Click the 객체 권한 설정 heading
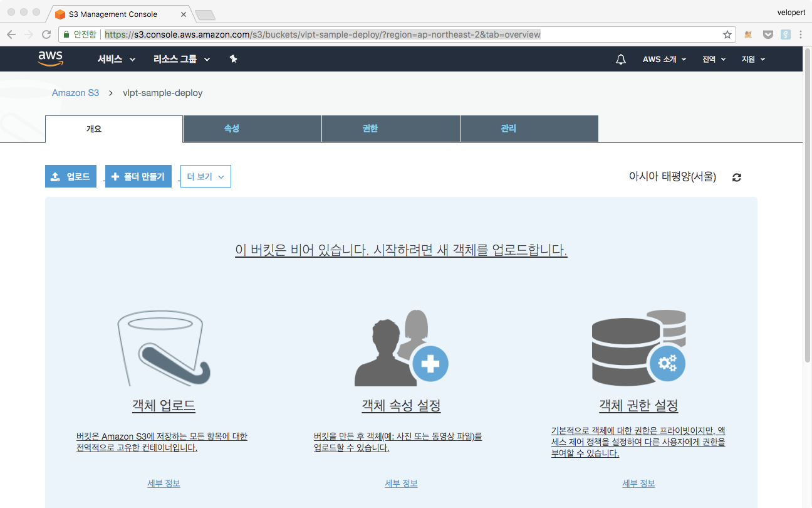812x508 pixels. (x=638, y=405)
